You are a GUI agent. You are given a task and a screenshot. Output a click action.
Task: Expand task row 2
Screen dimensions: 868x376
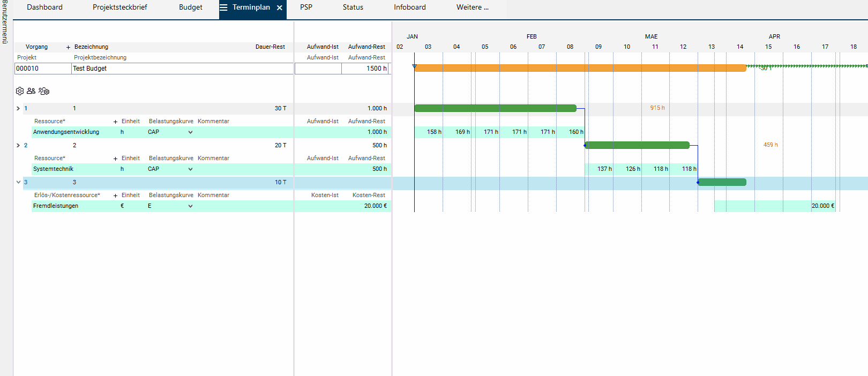(18, 145)
